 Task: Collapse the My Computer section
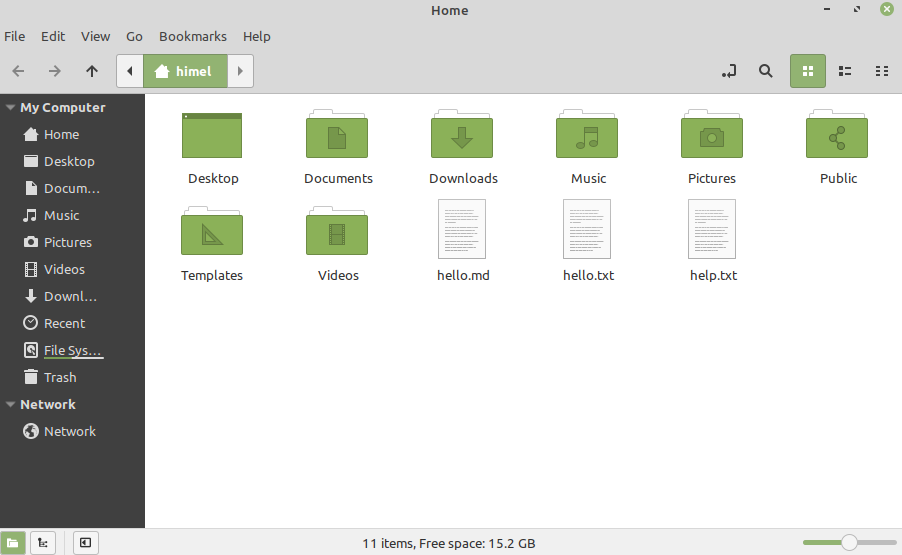click(10, 108)
